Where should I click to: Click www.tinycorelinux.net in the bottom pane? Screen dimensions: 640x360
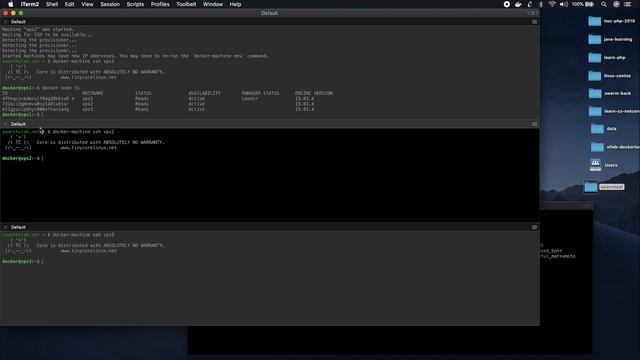click(89, 251)
